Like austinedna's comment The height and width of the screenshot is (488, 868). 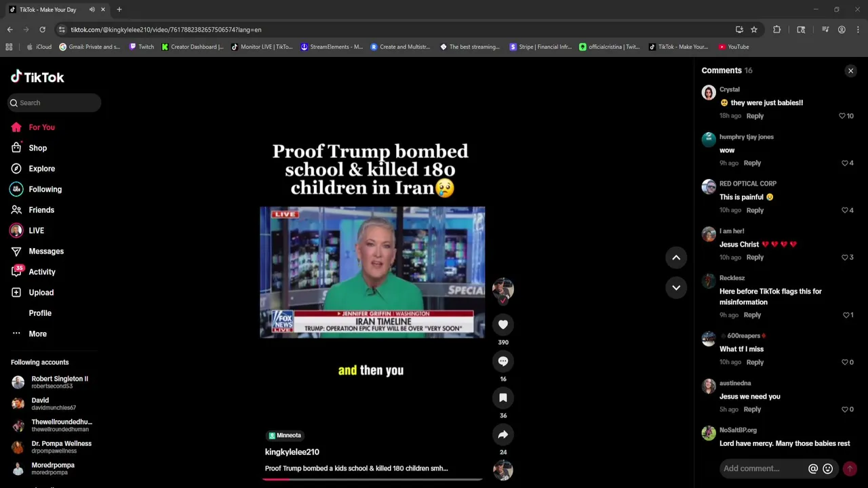click(845, 409)
